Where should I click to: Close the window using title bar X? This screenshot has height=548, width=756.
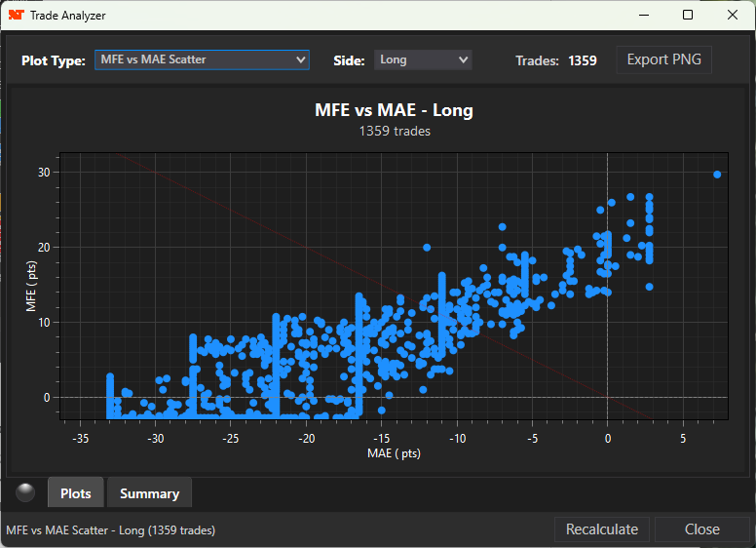(x=733, y=16)
